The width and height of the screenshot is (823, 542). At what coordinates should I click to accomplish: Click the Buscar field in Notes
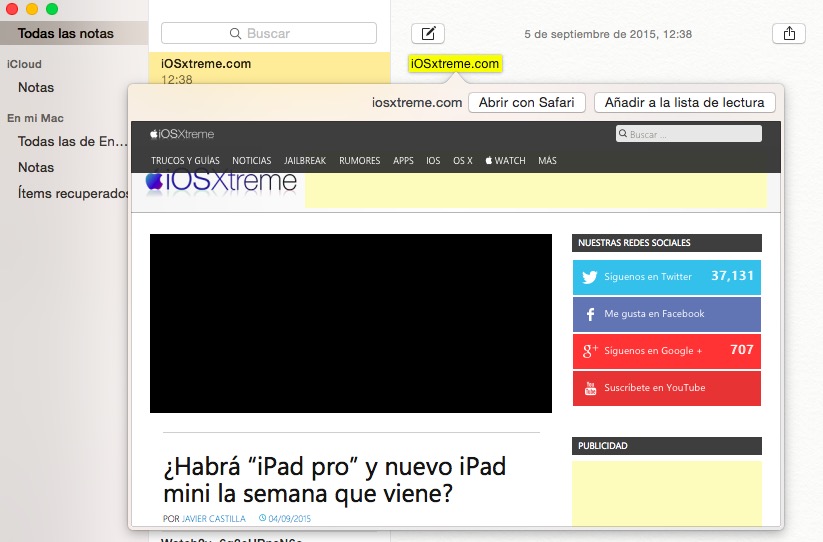(x=269, y=34)
